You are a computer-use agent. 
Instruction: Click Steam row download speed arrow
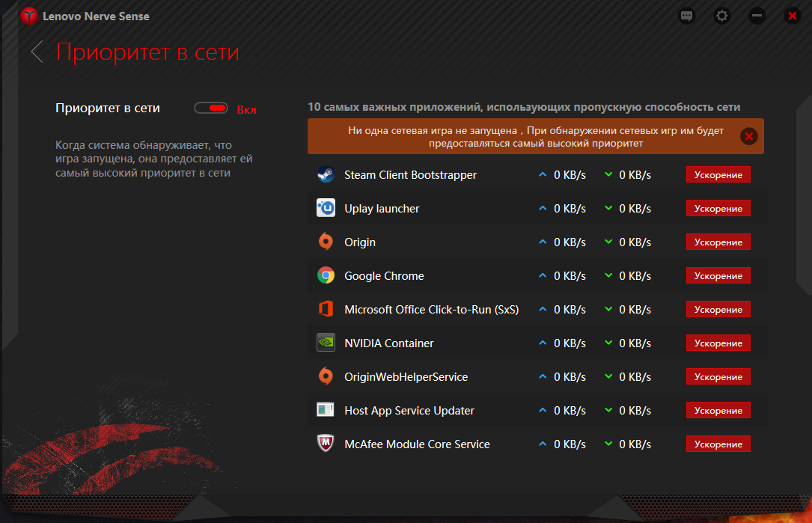608,174
